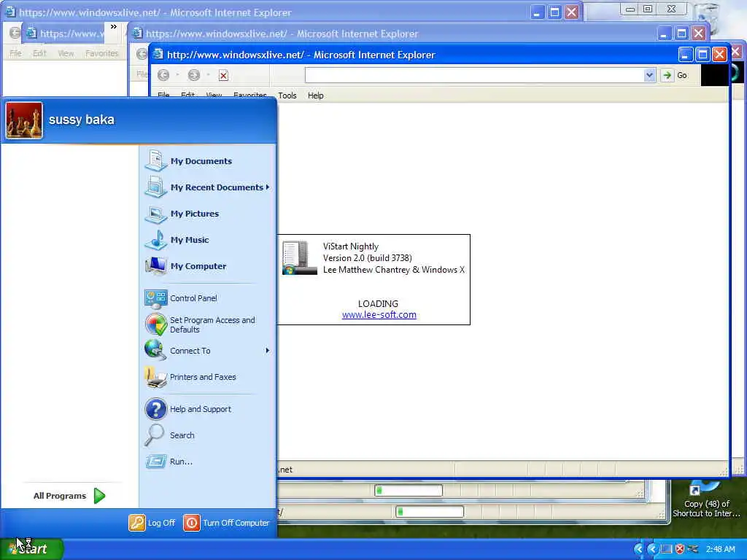
Task: Select Copy (48) of Shortcut desktop icon
Action: [706, 500]
